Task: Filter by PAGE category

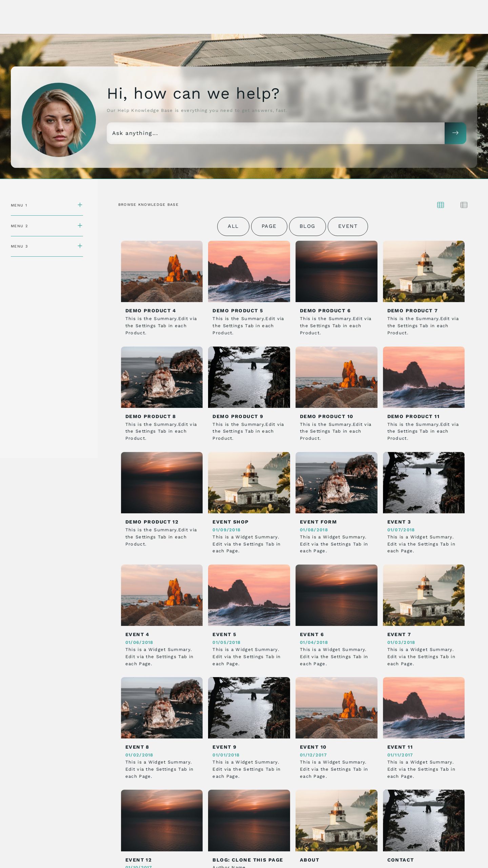Action: [269, 226]
